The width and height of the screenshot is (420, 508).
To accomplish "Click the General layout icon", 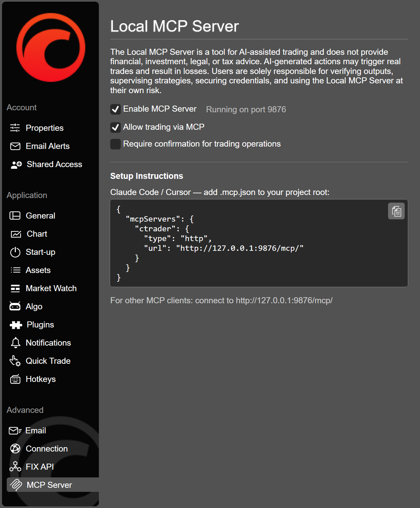I will pos(15,216).
